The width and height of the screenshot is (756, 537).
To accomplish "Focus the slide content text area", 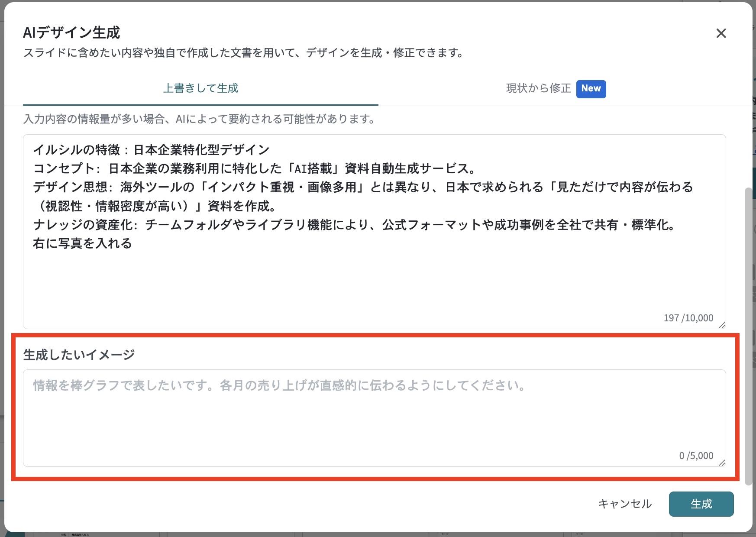I will pos(374,232).
